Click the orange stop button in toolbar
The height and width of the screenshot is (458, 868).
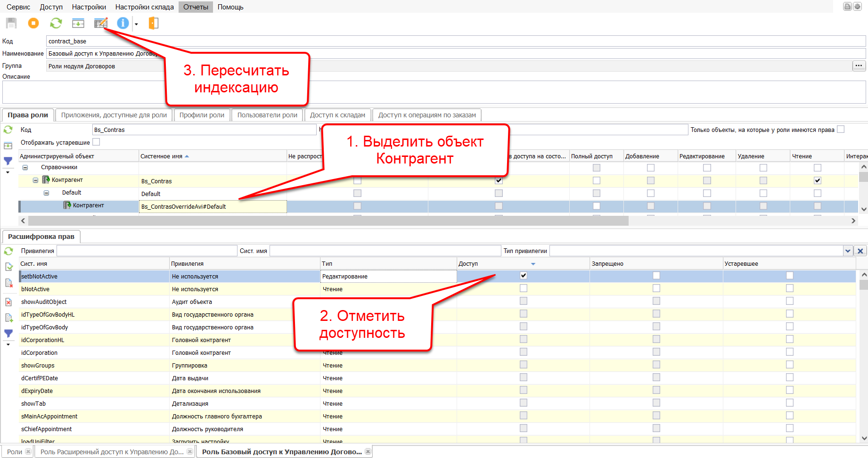[x=33, y=23]
